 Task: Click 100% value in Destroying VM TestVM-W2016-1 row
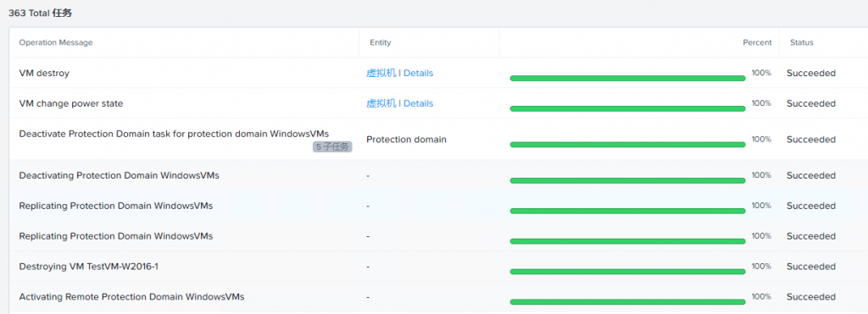(761, 266)
